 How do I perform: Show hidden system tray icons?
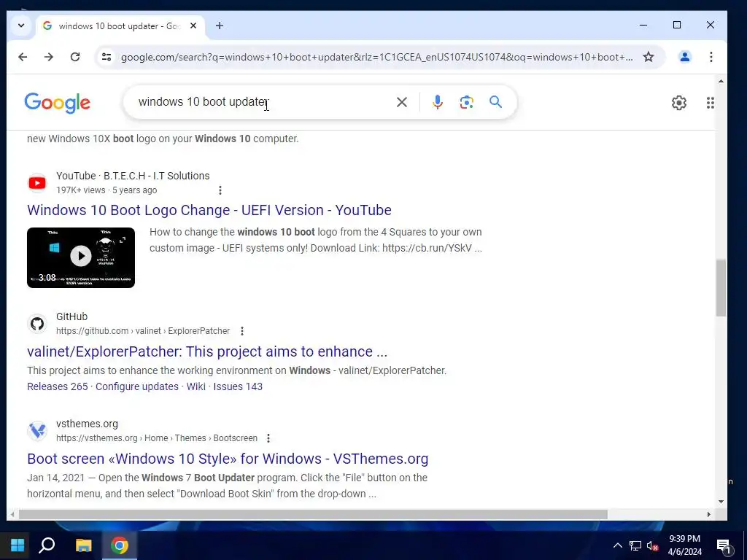click(617, 545)
